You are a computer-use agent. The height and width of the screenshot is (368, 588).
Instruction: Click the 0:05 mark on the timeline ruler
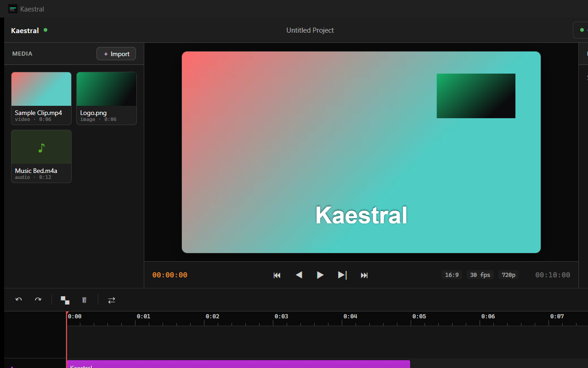[419, 316]
